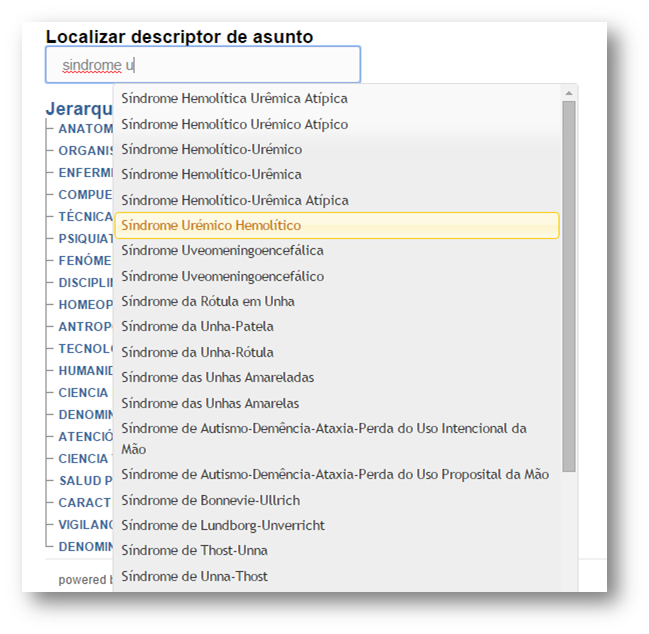This screenshot has height=634, width=649.
Task: Pick 'Síndrome Hemolítico-Urêmica Atípica' suggestion
Action: click(337, 200)
